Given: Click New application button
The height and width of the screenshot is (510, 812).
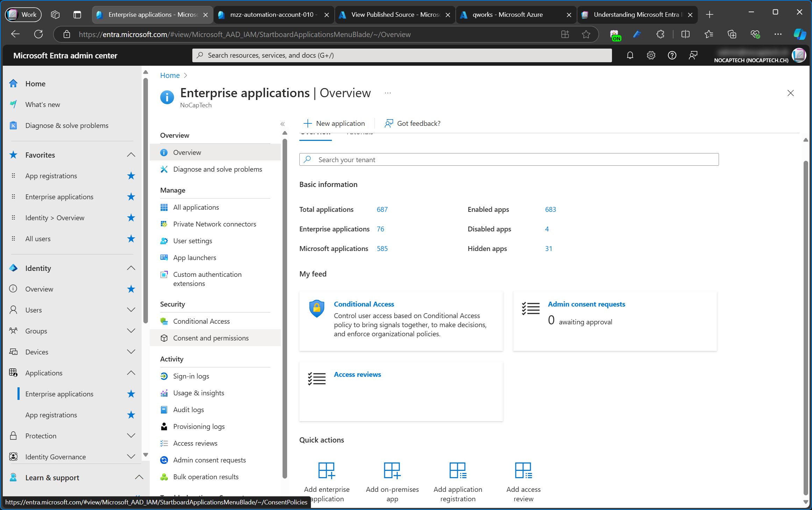Looking at the screenshot, I should [334, 123].
